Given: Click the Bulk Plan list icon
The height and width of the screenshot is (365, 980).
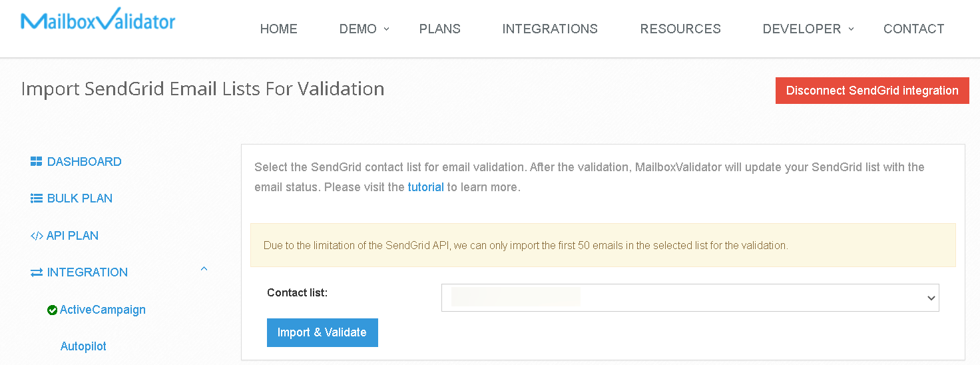Looking at the screenshot, I should coord(37,198).
